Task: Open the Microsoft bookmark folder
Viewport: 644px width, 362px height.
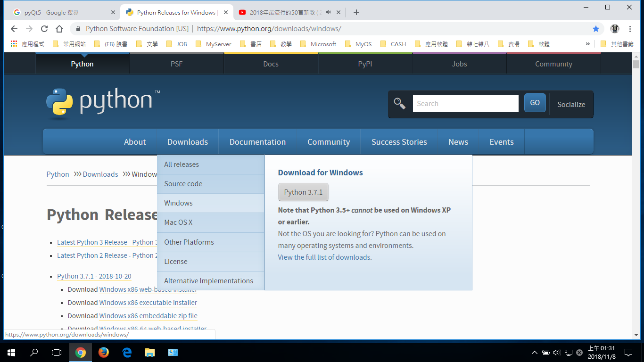Action: click(x=318, y=44)
